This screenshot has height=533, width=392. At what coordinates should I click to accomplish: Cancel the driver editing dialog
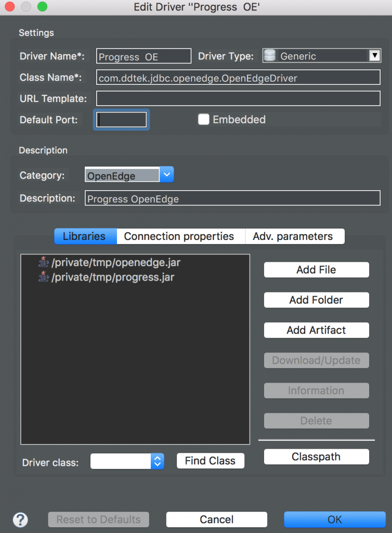point(216,519)
